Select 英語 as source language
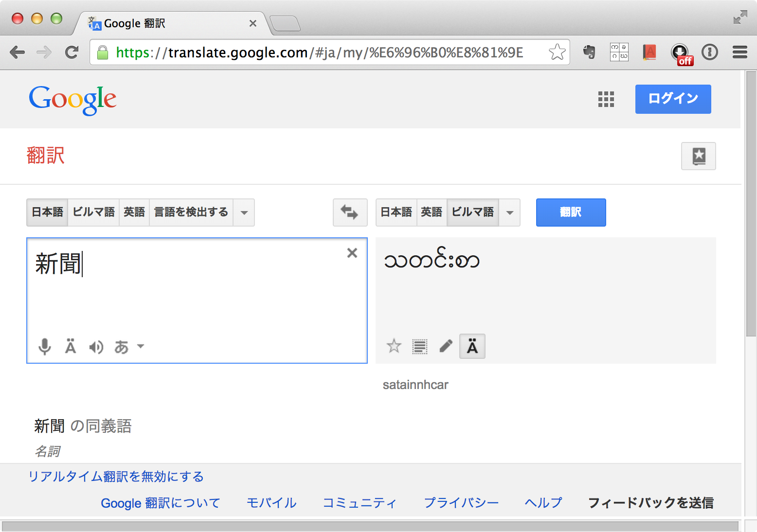 pyautogui.click(x=134, y=213)
